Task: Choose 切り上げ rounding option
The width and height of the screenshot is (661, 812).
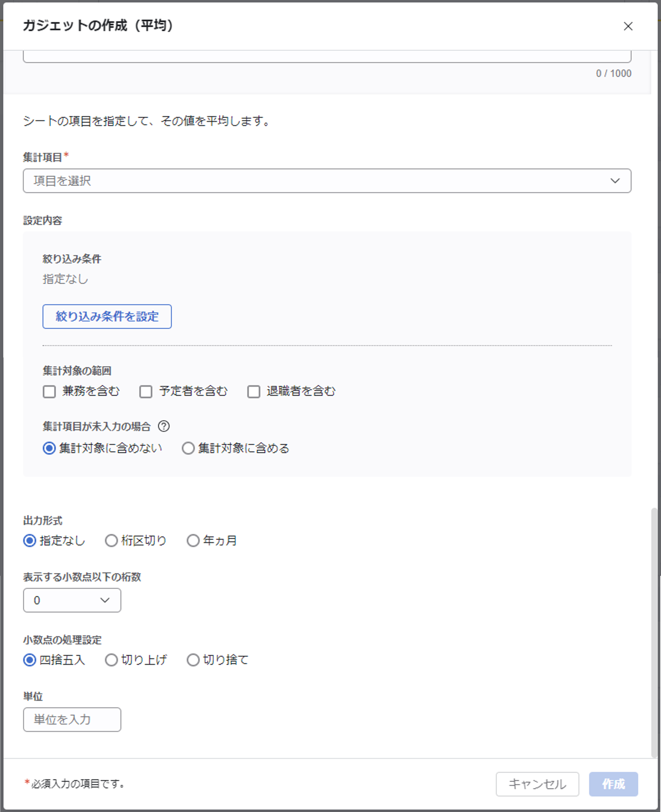Action: click(x=111, y=660)
